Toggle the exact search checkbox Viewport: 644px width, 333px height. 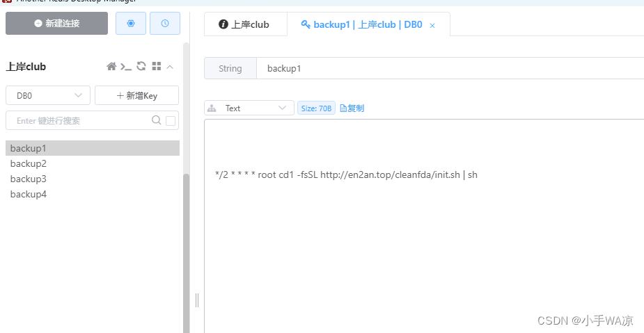click(x=171, y=120)
